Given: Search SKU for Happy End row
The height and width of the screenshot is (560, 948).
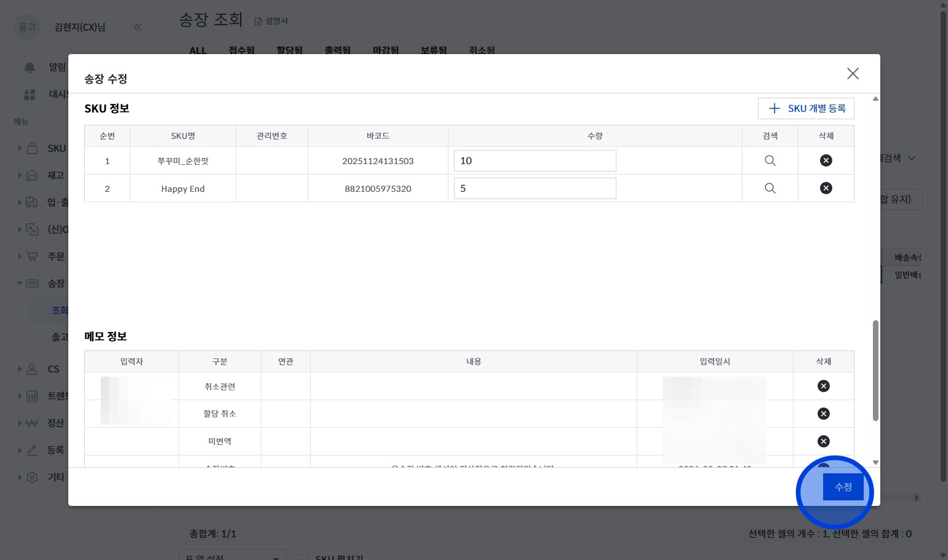Looking at the screenshot, I should pos(770,189).
